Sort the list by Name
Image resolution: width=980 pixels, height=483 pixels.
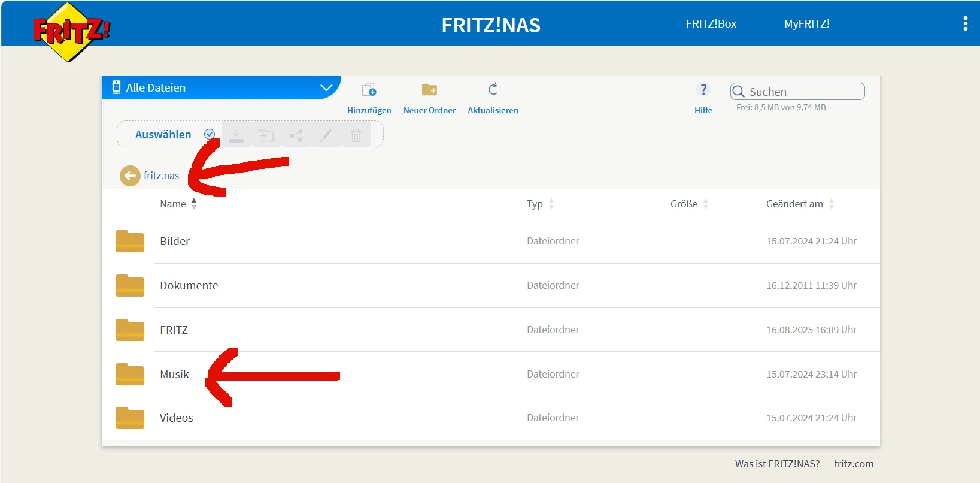coord(178,204)
